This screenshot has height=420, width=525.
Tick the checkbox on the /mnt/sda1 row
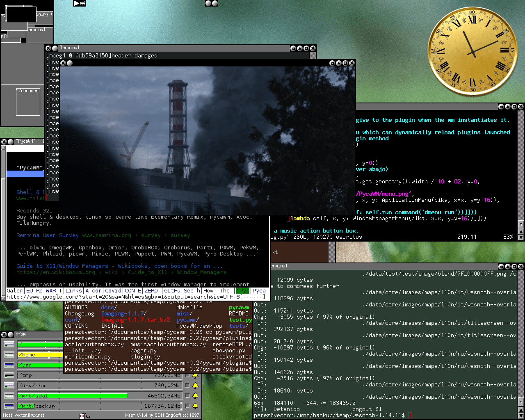click(187, 396)
